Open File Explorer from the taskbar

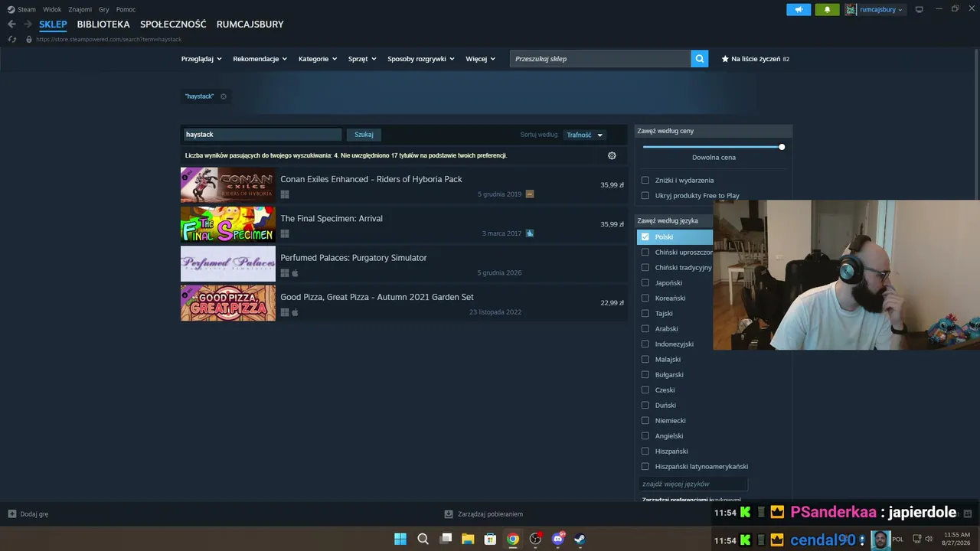tap(468, 539)
